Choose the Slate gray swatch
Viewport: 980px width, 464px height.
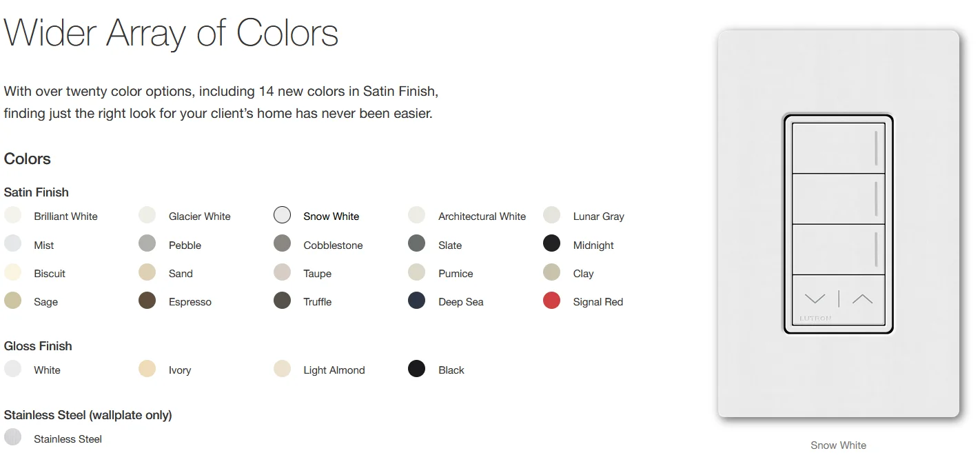[417, 243]
